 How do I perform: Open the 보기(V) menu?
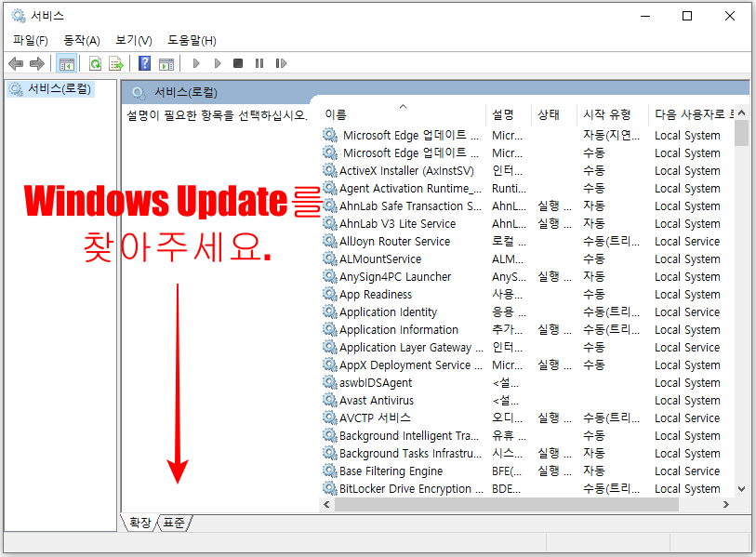pyautogui.click(x=134, y=41)
